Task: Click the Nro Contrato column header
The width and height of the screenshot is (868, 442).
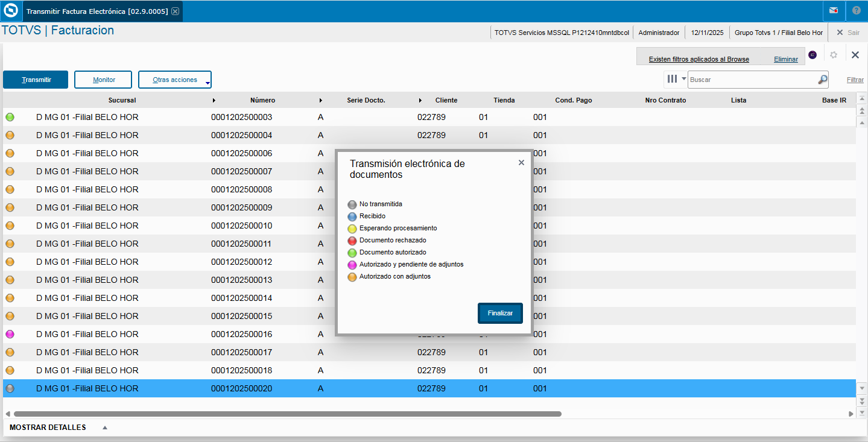Action: tap(665, 100)
